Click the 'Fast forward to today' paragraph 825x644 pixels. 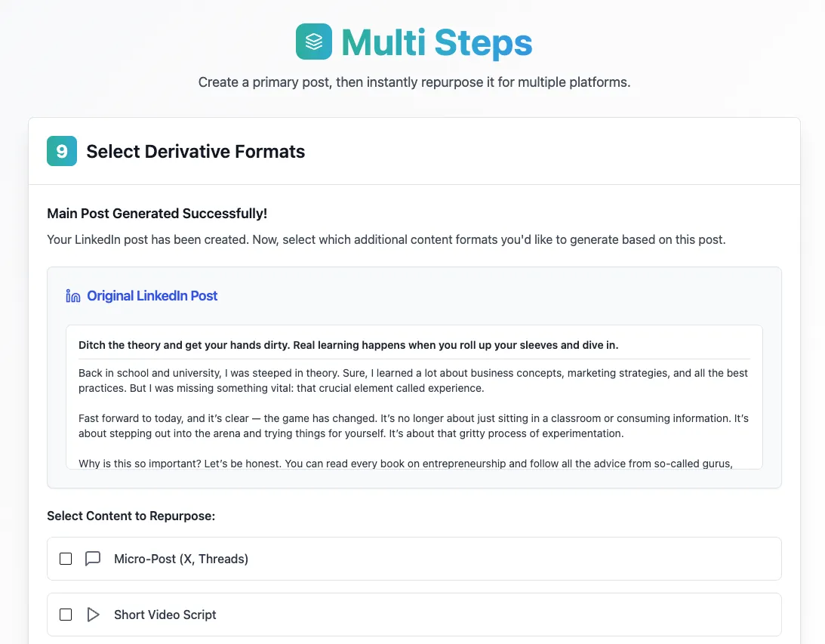pyautogui.click(x=414, y=426)
